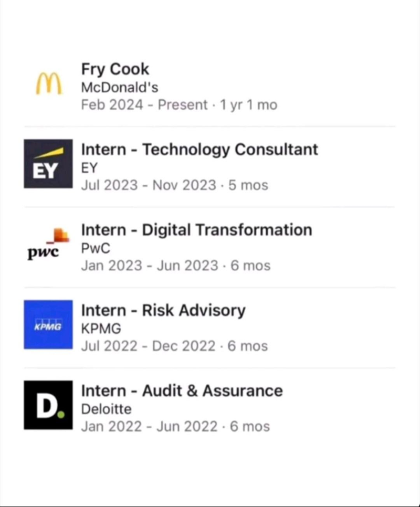
Task: Click the Intern - Technology Consultant title
Action: pyautogui.click(x=199, y=150)
